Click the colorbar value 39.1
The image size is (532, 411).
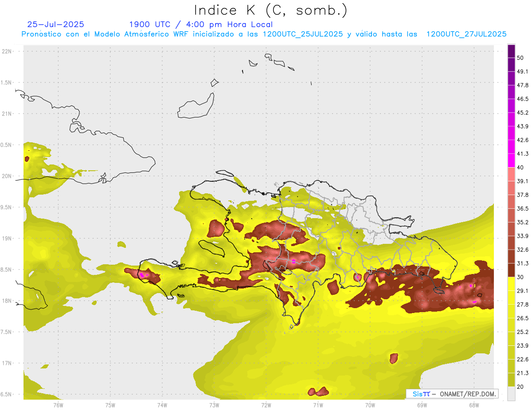pos(522,181)
